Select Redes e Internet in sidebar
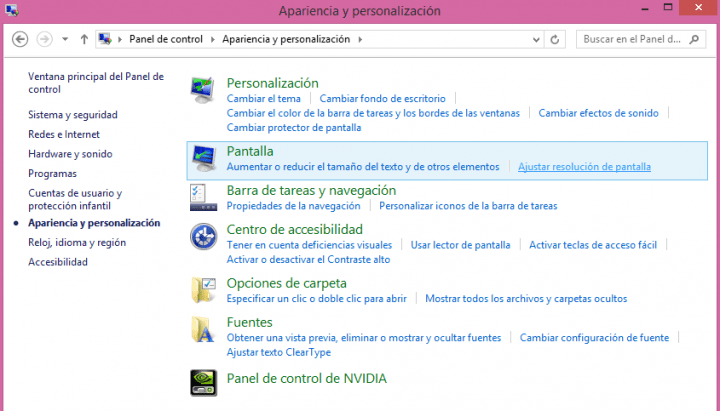Image resolution: width=720 pixels, height=411 pixels. pyautogui.click(x=64, y=135)
